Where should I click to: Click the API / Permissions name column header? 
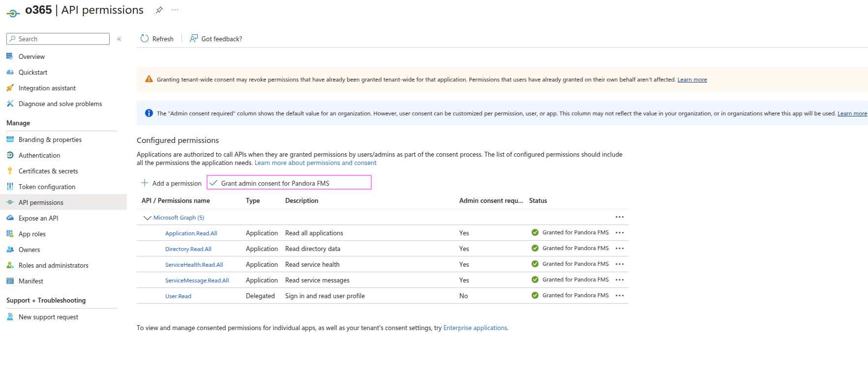176,200
